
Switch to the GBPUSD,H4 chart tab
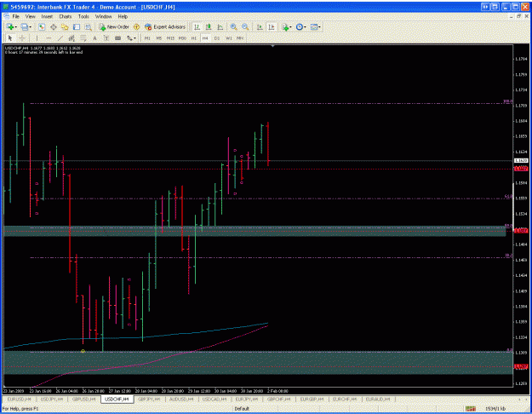pos(83,400)
